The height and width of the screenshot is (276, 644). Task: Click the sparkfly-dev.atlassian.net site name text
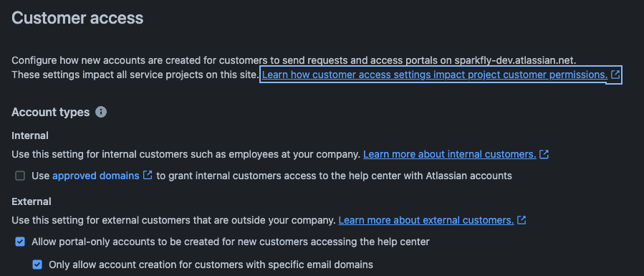click(514, 60)
